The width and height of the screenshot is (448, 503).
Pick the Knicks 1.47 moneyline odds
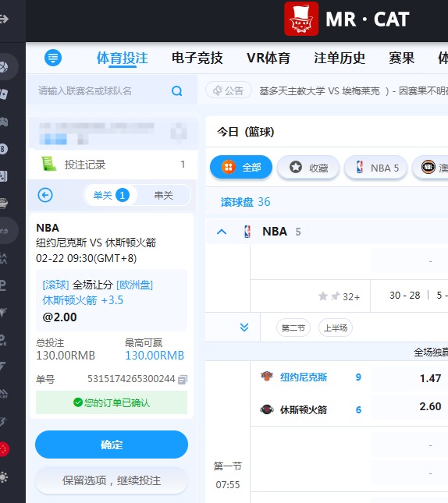click(x=430, y=378)
